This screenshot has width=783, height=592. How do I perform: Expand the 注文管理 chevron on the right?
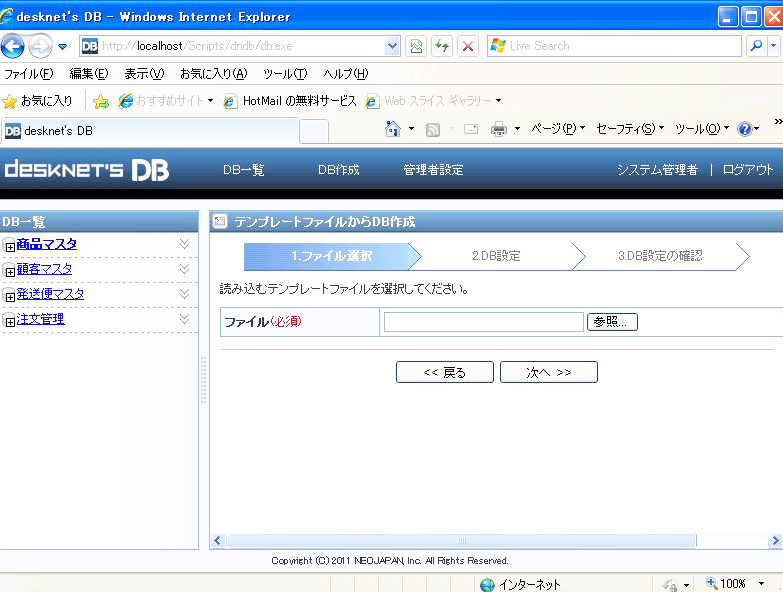184,319
